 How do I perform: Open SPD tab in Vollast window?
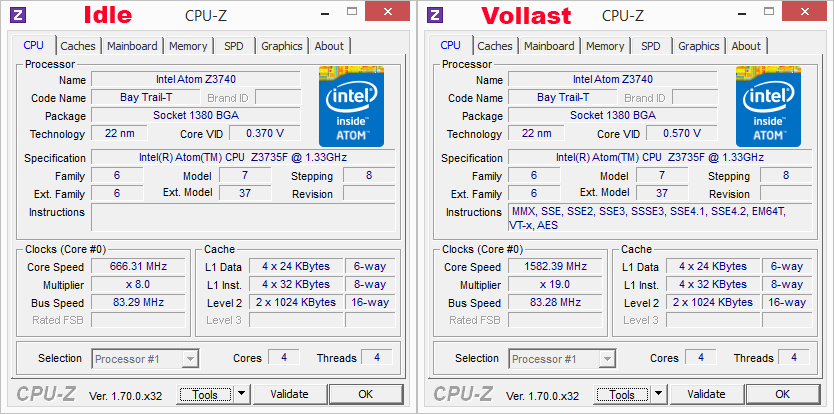tap(650, 46)
